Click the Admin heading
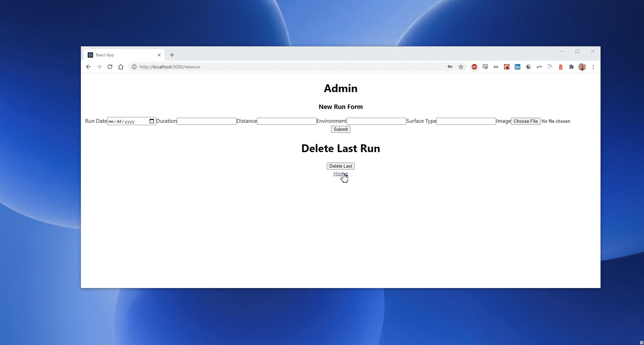The width and height of the screenshot is (644, 345). (341, 88)
